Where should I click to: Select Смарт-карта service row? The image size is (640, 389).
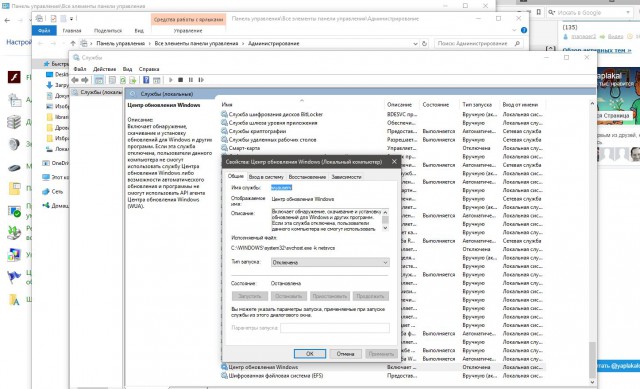(x=382, y=148)
